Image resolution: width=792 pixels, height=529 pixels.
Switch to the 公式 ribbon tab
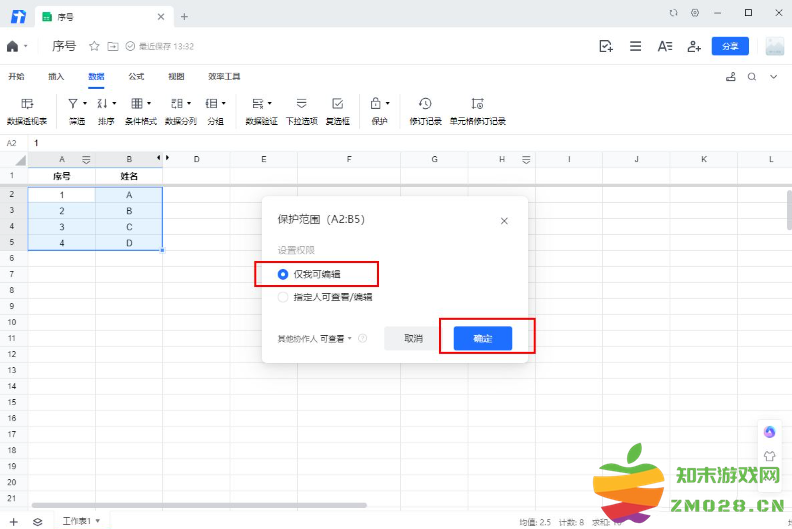pos(136,76)
